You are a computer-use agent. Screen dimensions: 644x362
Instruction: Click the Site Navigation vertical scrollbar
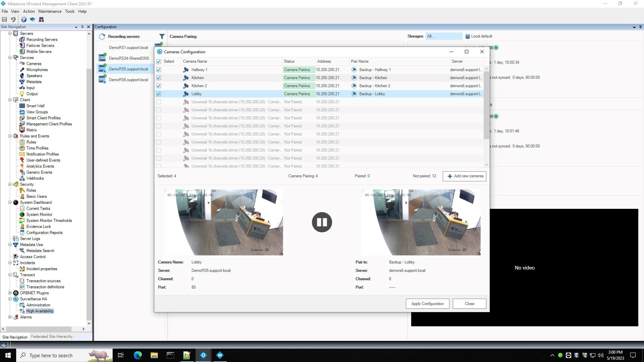pyautogui.click(x=89, y=194)
